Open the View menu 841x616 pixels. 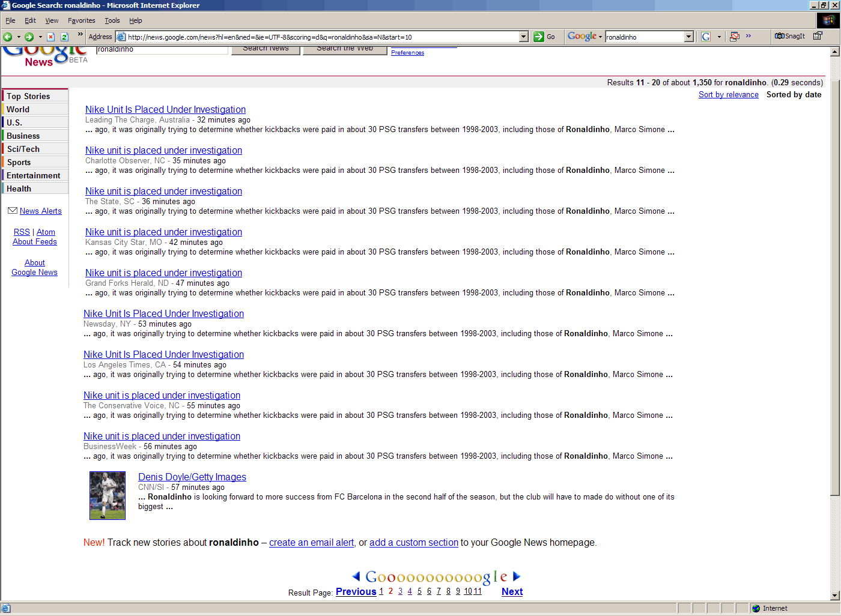click(52, 20)
